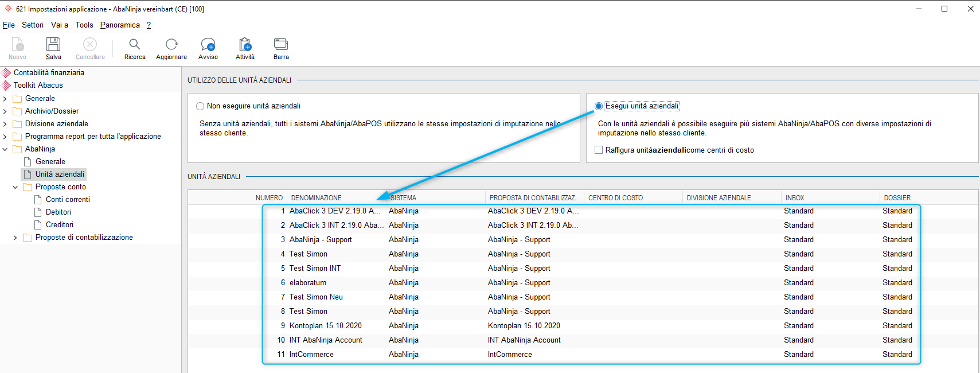Open the Attività clipboard icon
The width and height of the screenshot is (980, 373).
click(x=245, y=44)
